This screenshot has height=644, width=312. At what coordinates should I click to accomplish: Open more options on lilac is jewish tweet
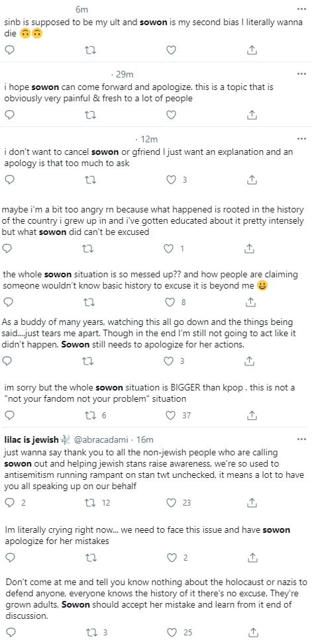pyautogui.click(x=301, y=439)
